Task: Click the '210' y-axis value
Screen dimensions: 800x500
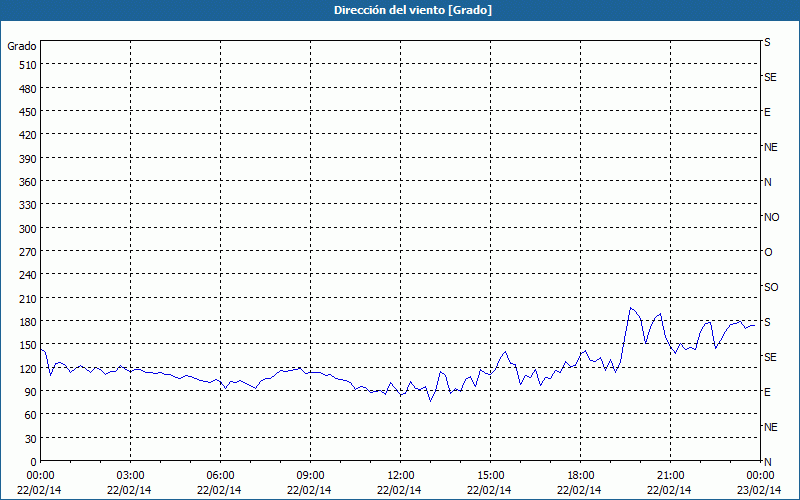Action: click(28, 298)
